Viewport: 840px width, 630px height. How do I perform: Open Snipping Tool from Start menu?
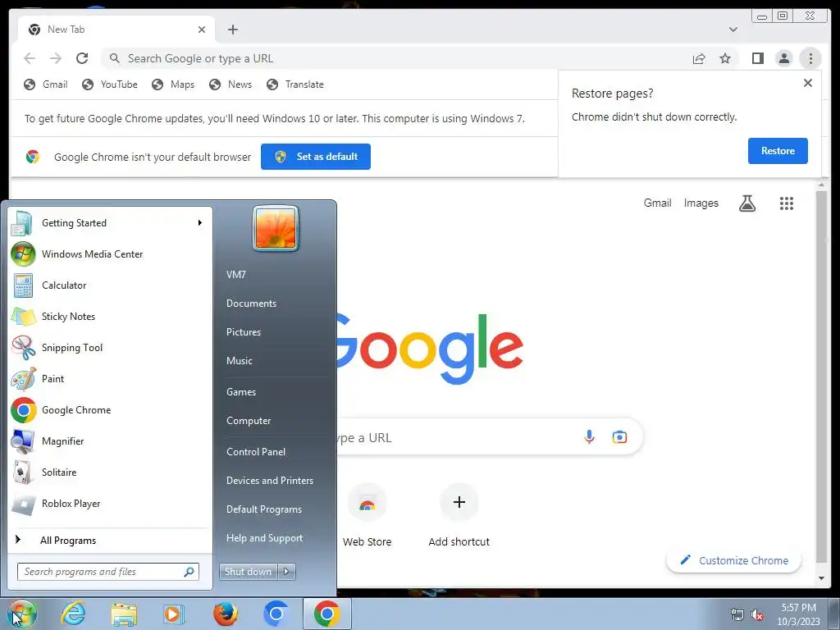point(110,348)
